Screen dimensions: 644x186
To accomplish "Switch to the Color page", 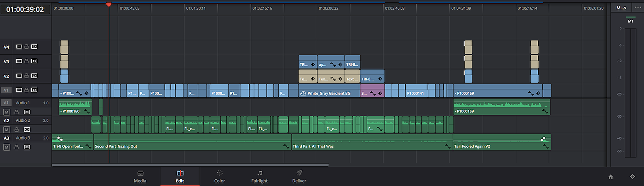I will pos(219,176).
